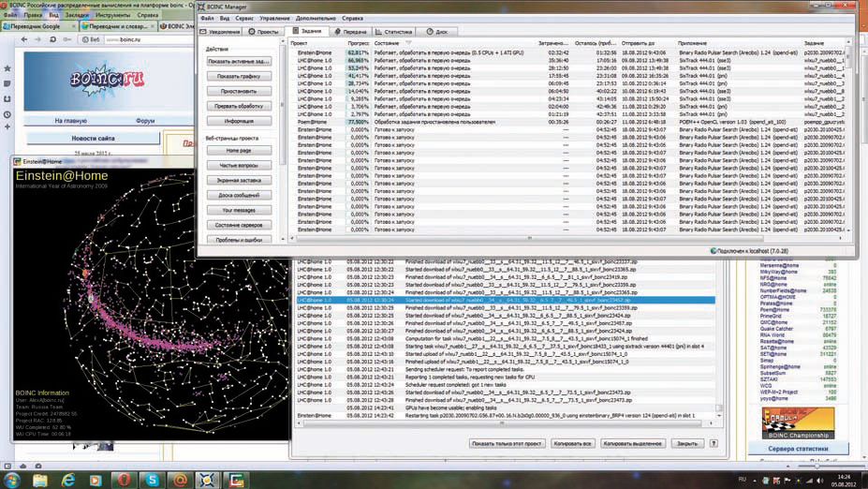Open the Opera browser taskbar icon
This screenshot has width=868, height=489.
(124, 479)
